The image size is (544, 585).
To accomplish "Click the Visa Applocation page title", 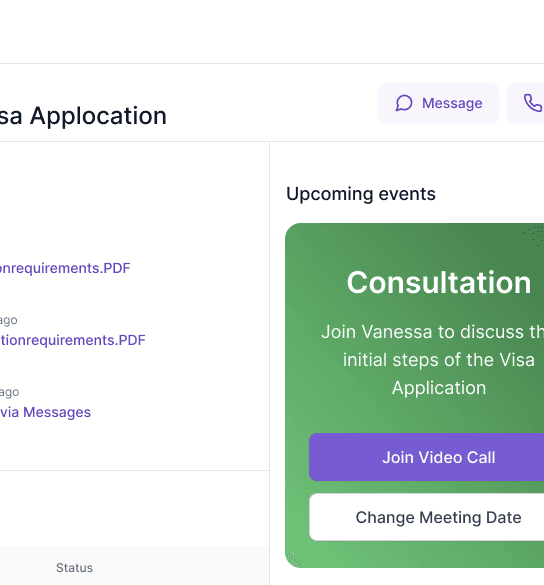I will (x=83, y=116).
